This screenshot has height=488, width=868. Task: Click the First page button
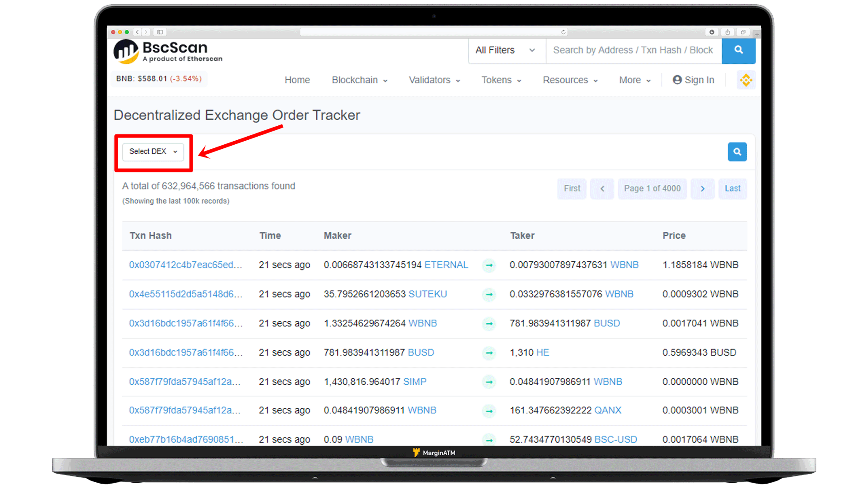572,188
